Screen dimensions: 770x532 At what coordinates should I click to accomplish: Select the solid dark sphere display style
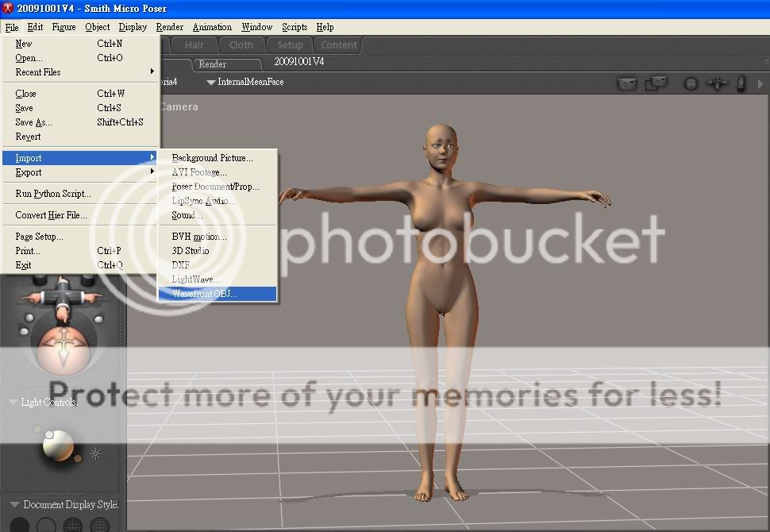[20, 526]
